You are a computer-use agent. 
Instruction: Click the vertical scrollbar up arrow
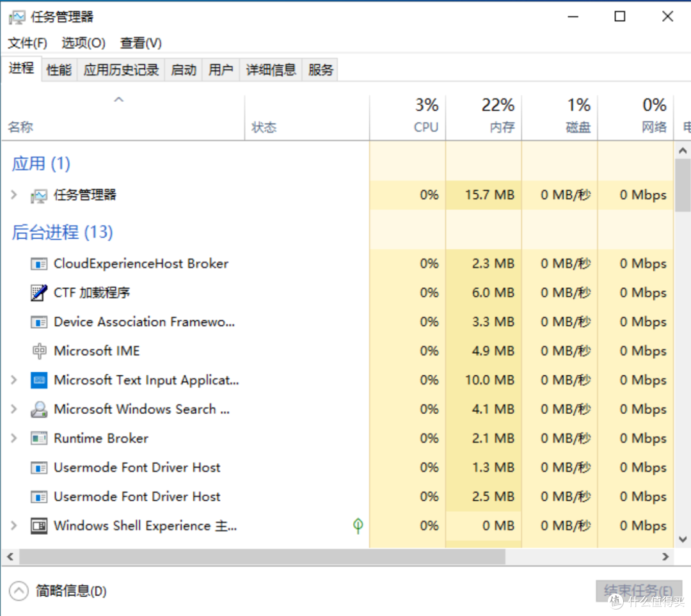point(683,151)
